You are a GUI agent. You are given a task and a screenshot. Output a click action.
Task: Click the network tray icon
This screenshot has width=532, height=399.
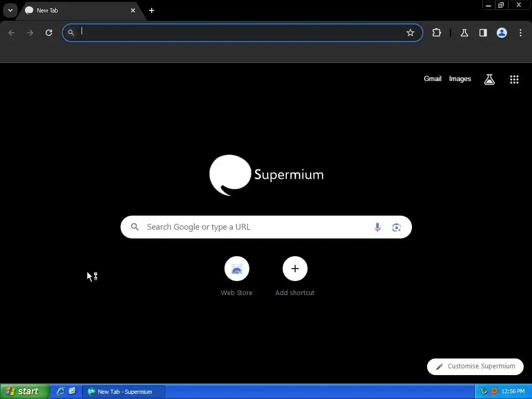tap(484, 391)
